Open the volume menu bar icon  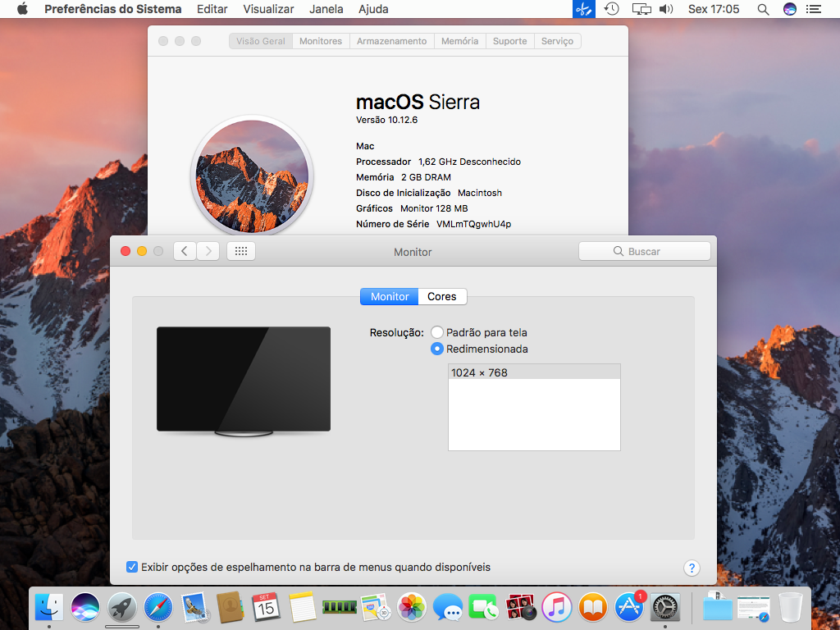pyautogui.click(x=666, y=9)
